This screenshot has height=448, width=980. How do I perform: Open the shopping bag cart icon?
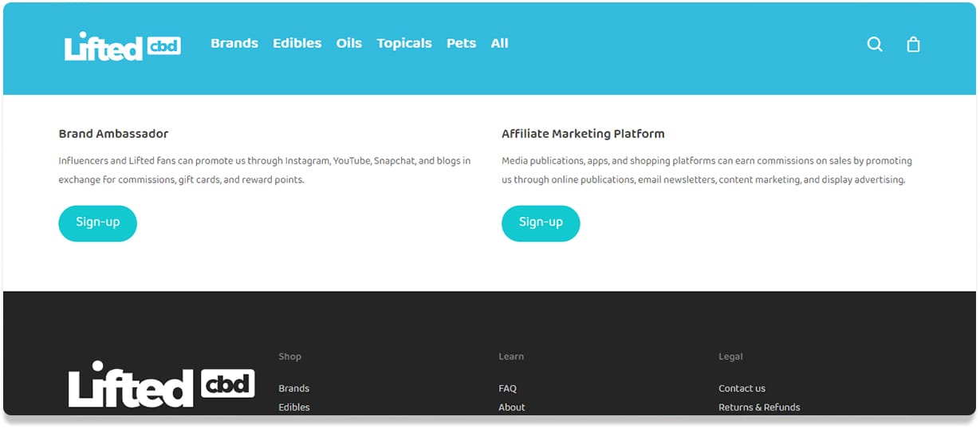pyautogui.click(x=914, y=45)
